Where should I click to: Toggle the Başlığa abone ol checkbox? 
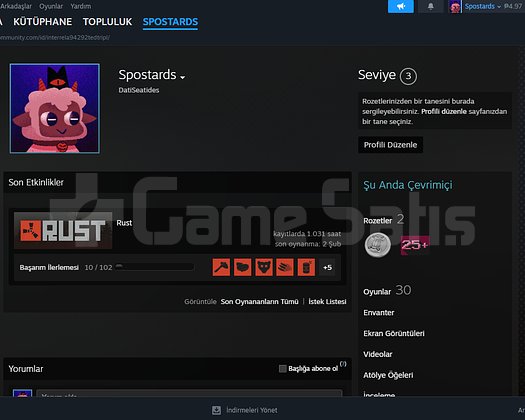283,368
